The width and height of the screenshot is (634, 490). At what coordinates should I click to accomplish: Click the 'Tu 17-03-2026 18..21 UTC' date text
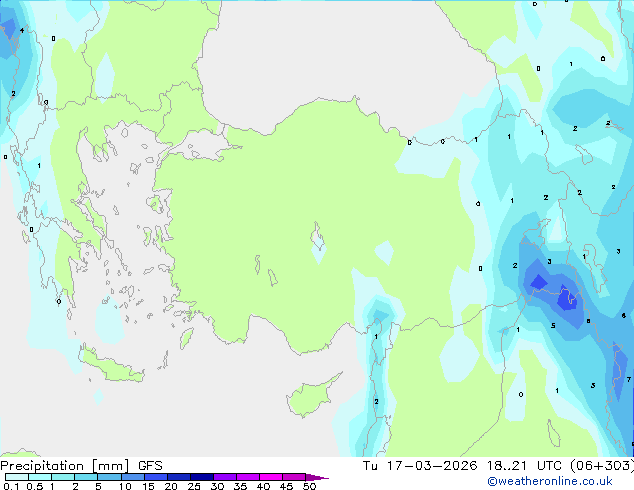click(462, 466)
